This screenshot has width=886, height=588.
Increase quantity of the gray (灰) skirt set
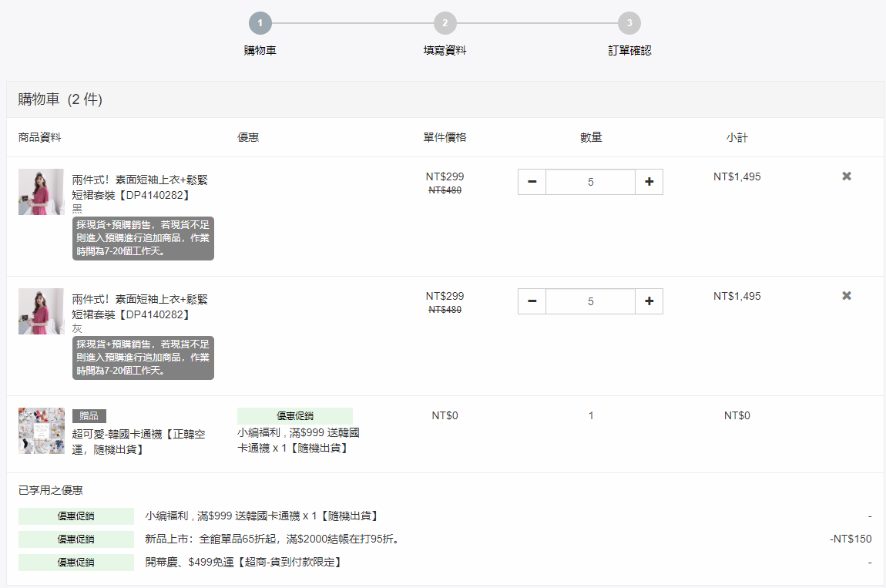pos(649,301)
